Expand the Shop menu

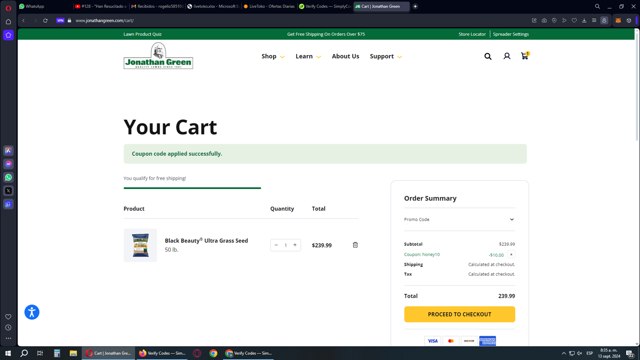pos(273,56)
